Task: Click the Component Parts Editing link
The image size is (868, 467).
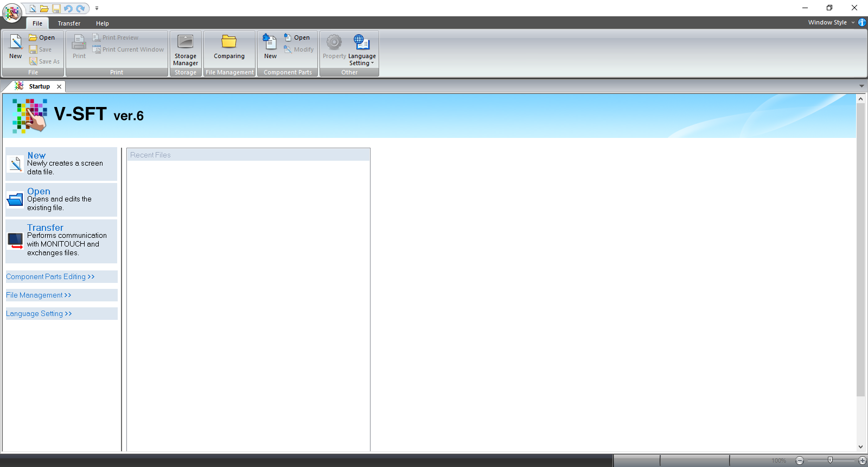Action: [x=50, y=277]
